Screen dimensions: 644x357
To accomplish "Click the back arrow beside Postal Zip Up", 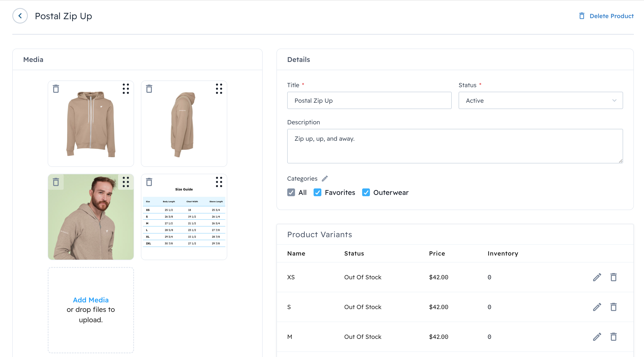I will pyautogui.click(x=20, y=16).
